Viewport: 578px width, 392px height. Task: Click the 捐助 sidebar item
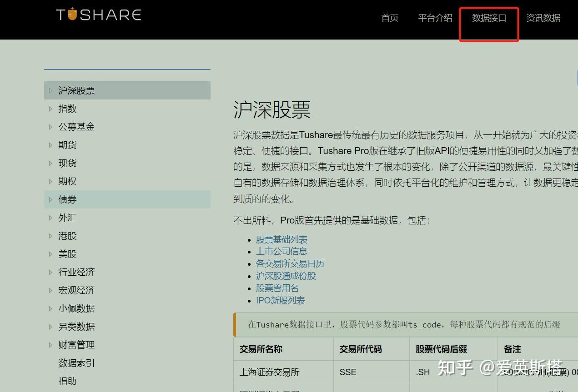[x=67, y=381]
